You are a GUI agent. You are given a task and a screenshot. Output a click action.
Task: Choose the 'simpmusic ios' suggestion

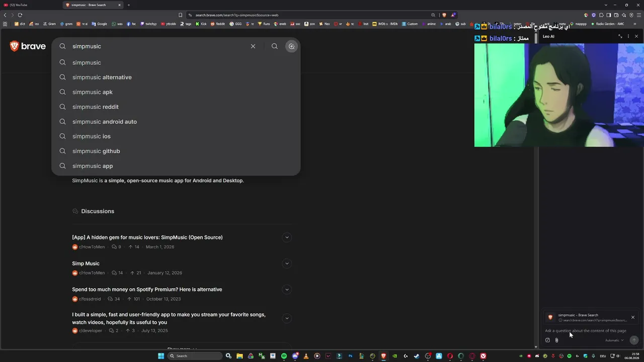[x=176, y=136]
